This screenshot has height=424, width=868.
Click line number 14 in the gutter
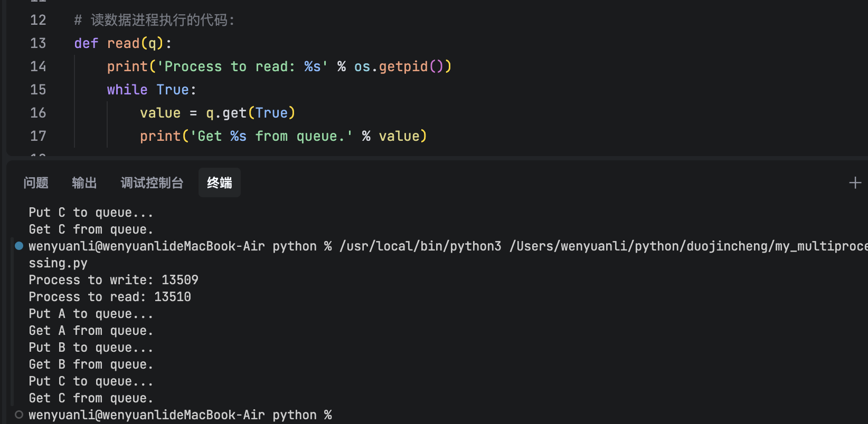pos(38,66)
